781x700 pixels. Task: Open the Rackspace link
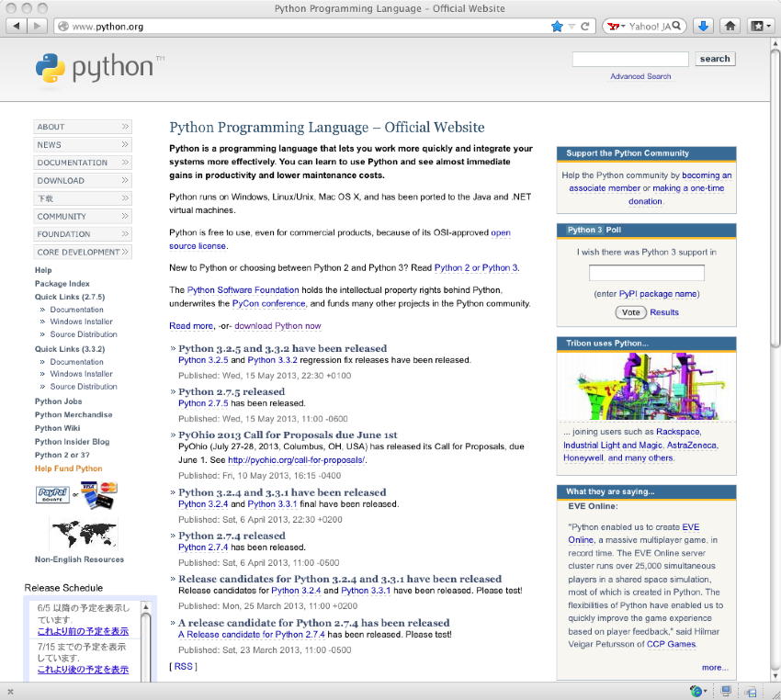[678, 432]
